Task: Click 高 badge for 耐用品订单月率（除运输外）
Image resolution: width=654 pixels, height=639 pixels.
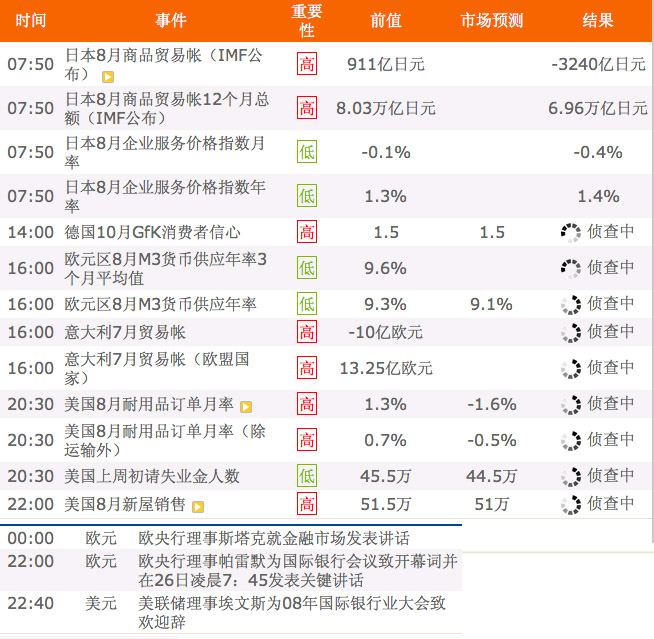Action: tap(307, 440)
